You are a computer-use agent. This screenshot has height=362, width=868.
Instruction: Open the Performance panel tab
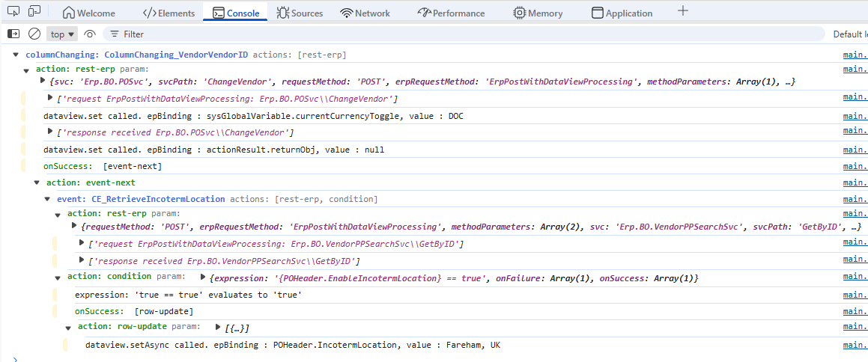(451, 13)
